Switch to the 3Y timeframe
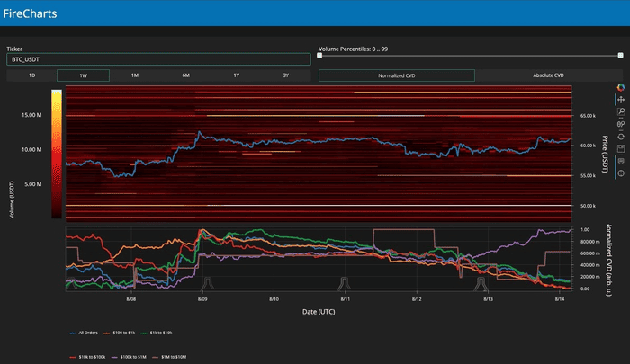Screen dimensions: 630x364 pyautogui.click(x=285, y=75)
